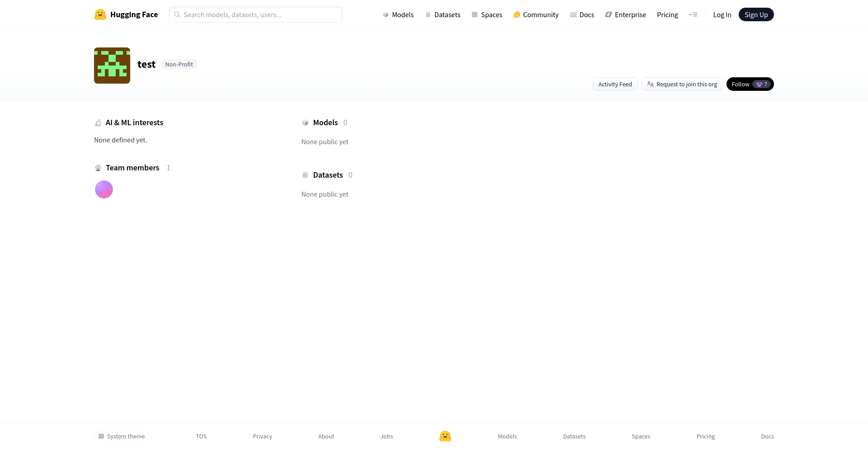Screen dimensions: 868x452
Task: Click the Non-Profit badge
Action: (179, 64)
